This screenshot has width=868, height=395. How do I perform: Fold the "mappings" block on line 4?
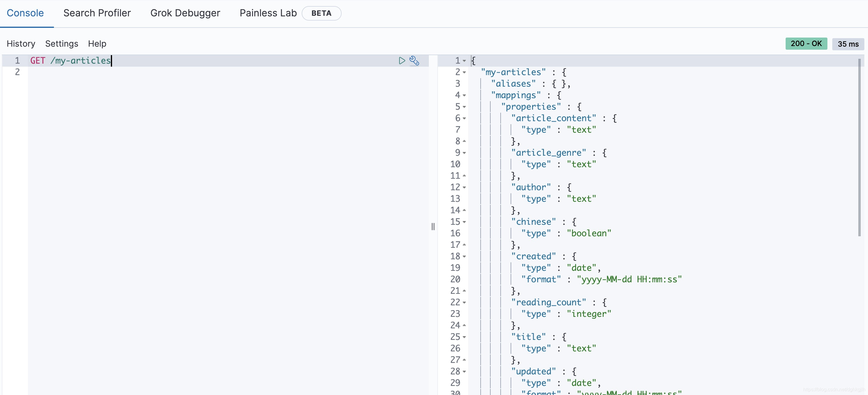click(x=464, y=95)
